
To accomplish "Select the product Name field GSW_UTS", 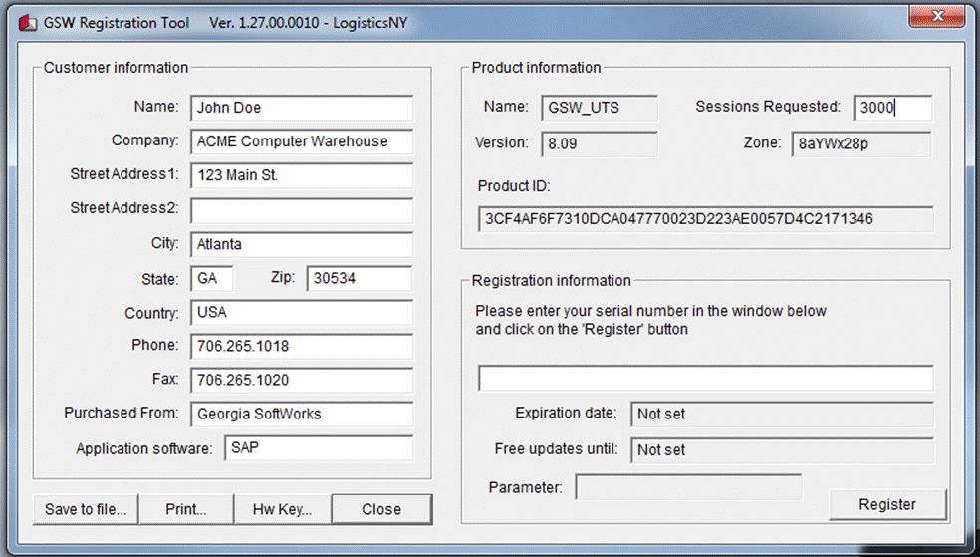I will [x=600, y=108].
